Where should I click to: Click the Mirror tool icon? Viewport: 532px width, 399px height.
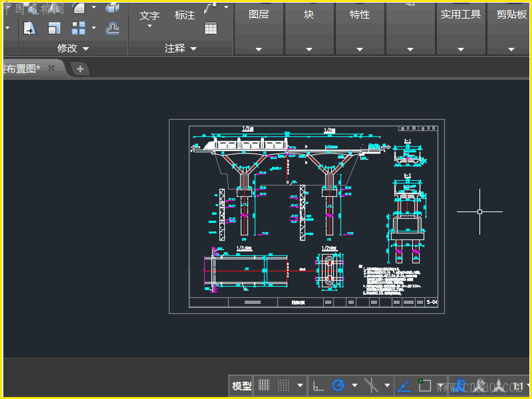click(30, 27)
